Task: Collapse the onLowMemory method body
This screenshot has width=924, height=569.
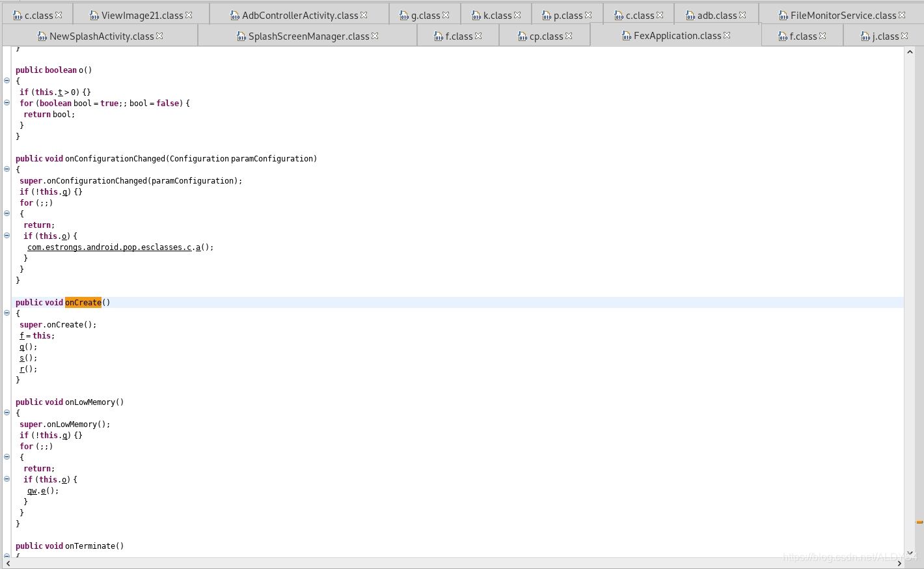Action: pyautogui.click(x=7, y=413)
